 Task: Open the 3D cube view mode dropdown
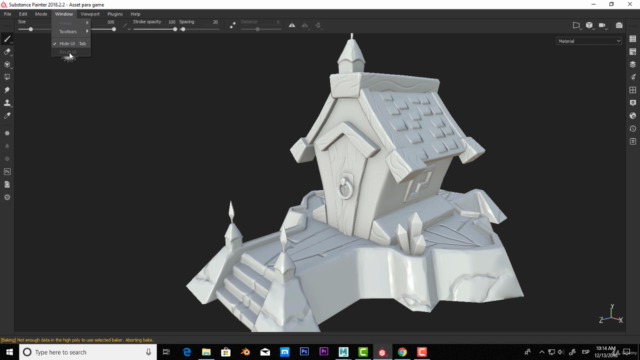(589, 25)
